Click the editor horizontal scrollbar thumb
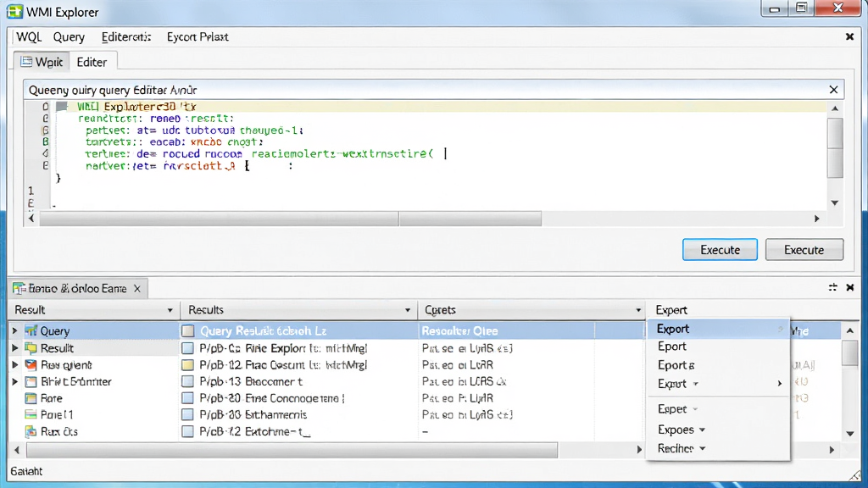 tap(290, 219)
